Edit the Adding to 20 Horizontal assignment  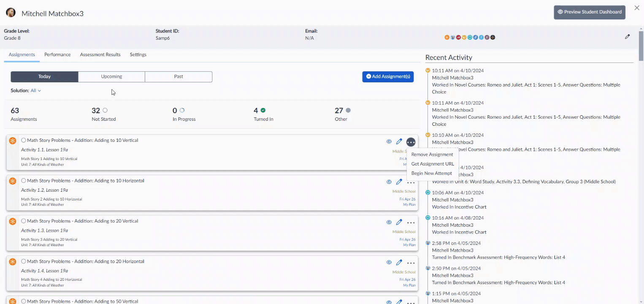(x=399, y=263)
